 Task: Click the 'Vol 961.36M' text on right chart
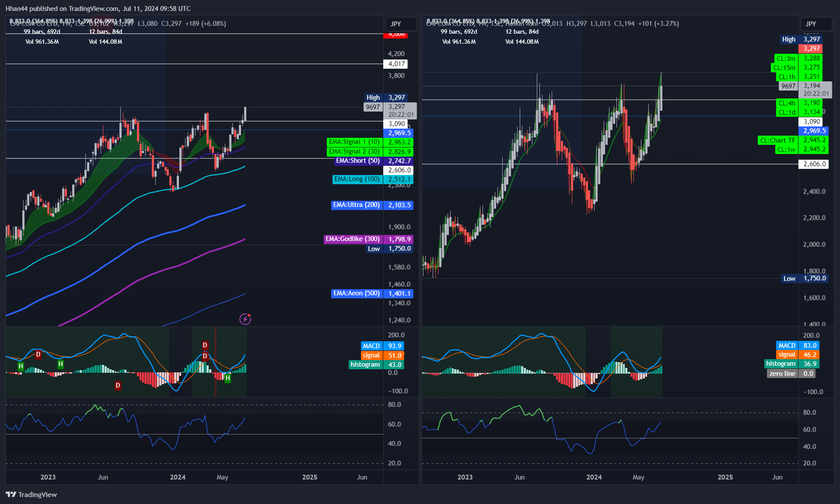click(459, 42)
